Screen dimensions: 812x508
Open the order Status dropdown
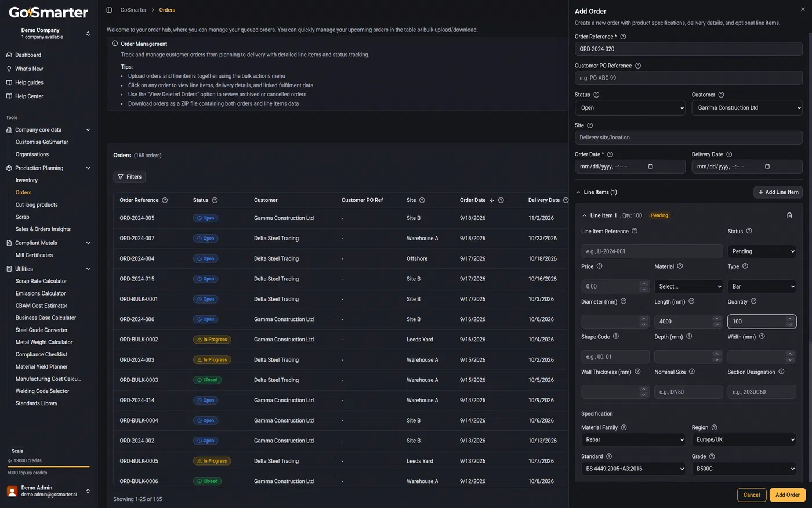pyautogui.click(x=630, y=107)
